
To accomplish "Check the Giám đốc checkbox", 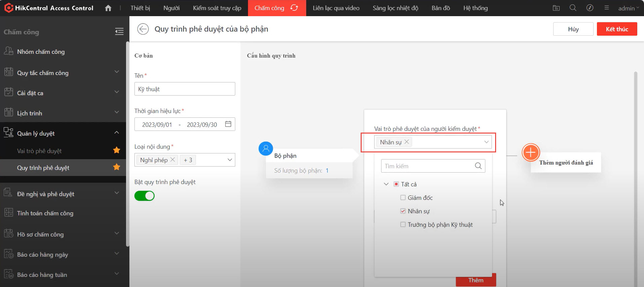I will 403,198.
